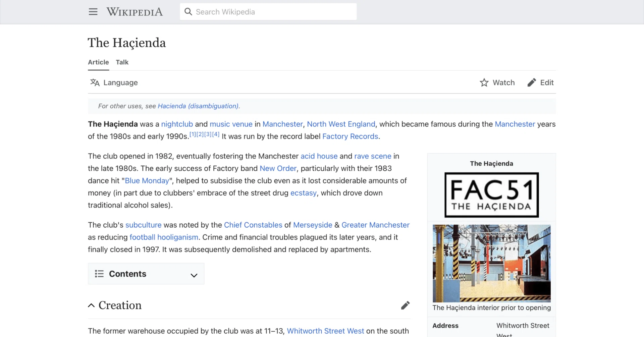Collapse the Creation section chevron
This screenshot has width=644, height=337.
point(91,305)
